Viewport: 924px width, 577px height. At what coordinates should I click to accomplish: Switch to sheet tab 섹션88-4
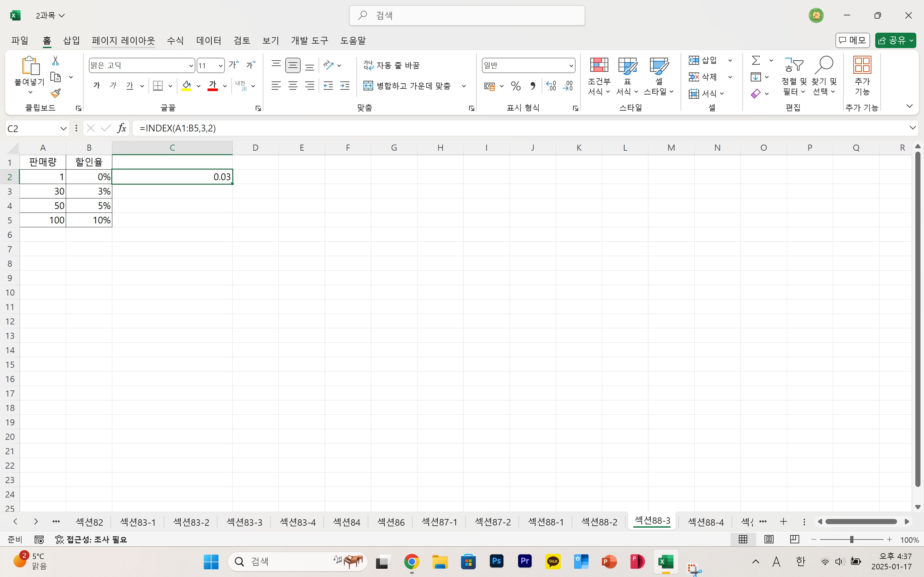pos(705,522)
